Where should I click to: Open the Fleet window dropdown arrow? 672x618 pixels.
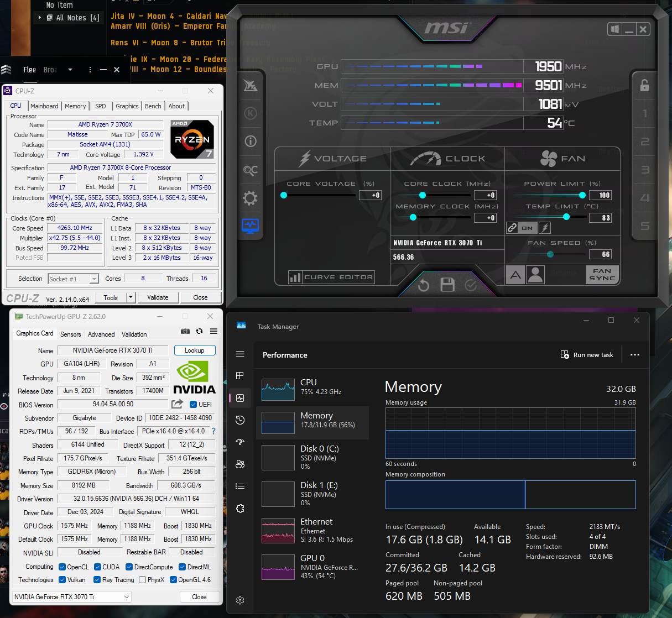70,70
